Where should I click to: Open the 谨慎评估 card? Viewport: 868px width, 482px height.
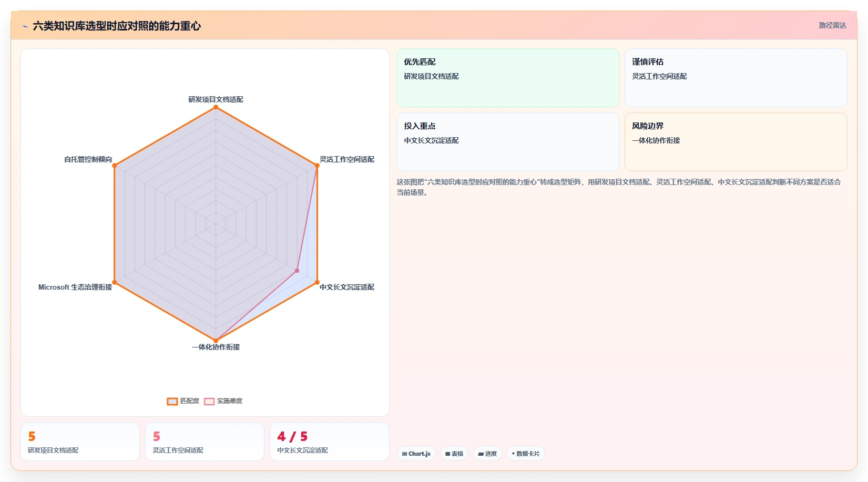coord(736,78)
